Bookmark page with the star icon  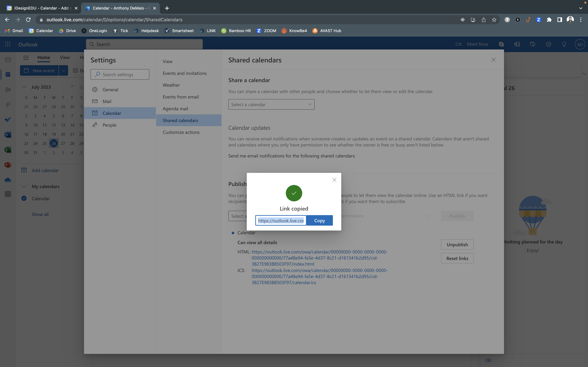(494, 20)
